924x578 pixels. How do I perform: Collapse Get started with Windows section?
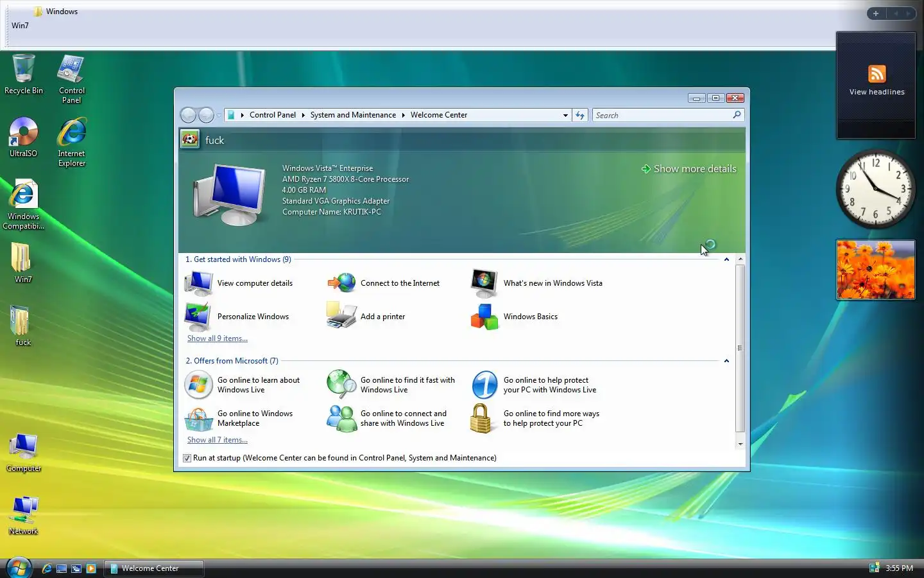[x=726, y=259]
